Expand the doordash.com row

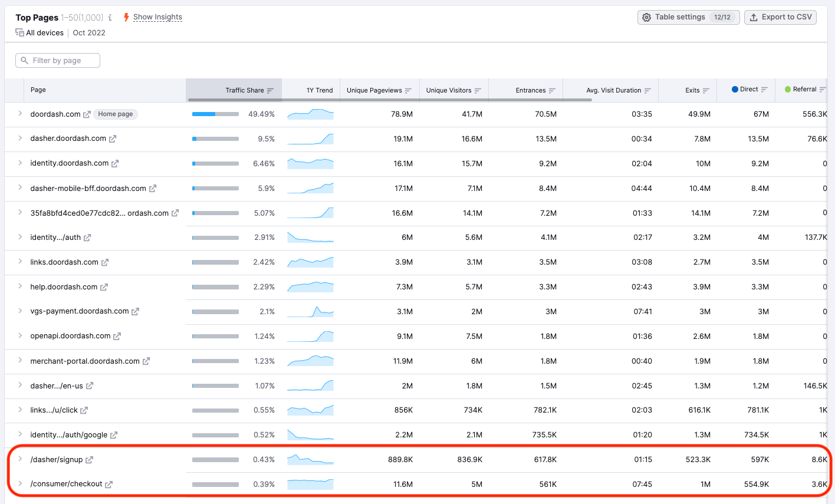pos(19,113)
